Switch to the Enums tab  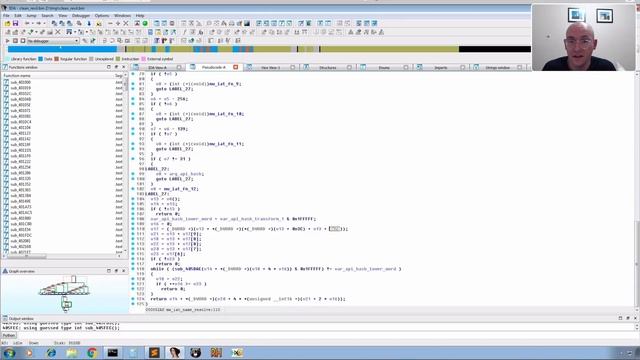384,67
